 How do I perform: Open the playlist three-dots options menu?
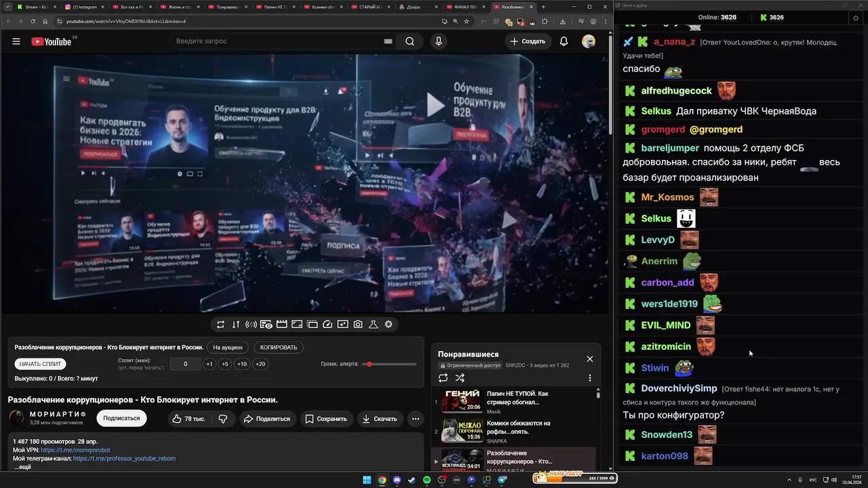tap(589, 378)
